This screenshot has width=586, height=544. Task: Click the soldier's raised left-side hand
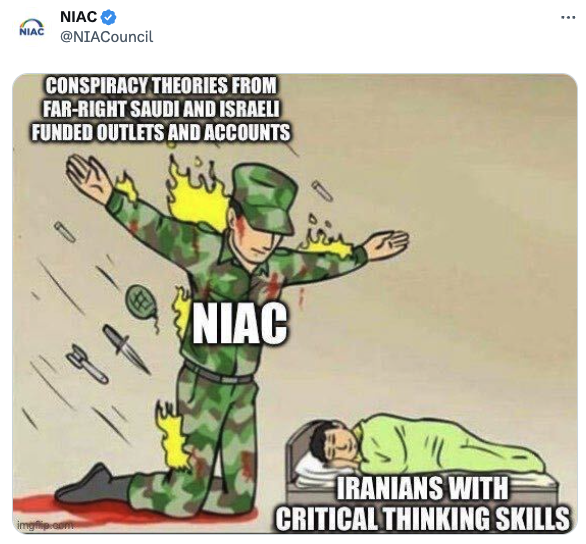click(x=88, y=179)
